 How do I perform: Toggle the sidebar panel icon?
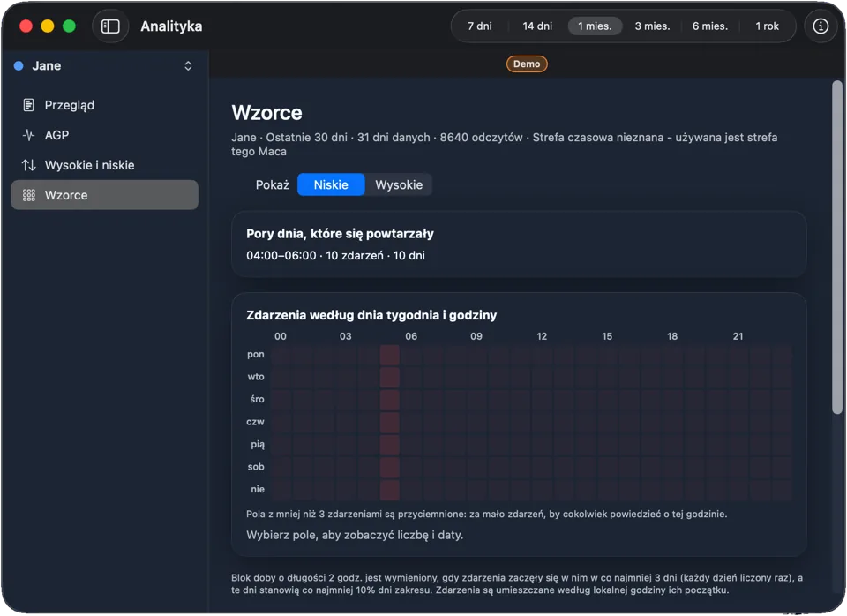click(110, 26)
